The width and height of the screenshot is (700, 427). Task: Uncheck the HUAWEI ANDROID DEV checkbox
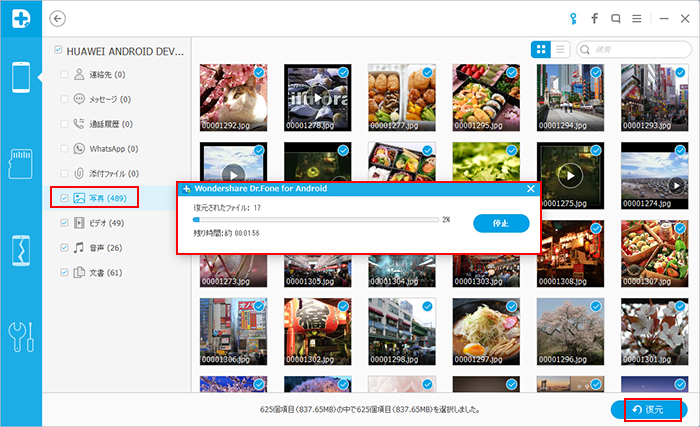[58, 50]
